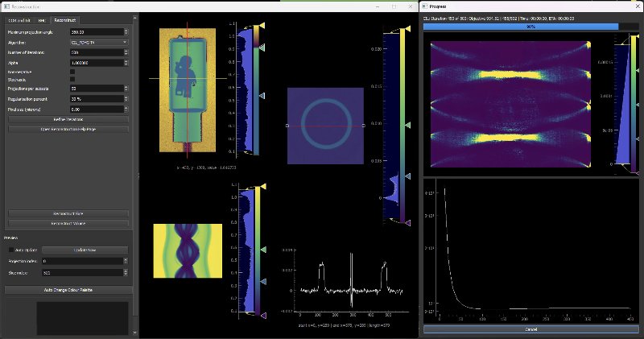
Task: Click the Maximum projection angle field
Action: coord(97,32)
